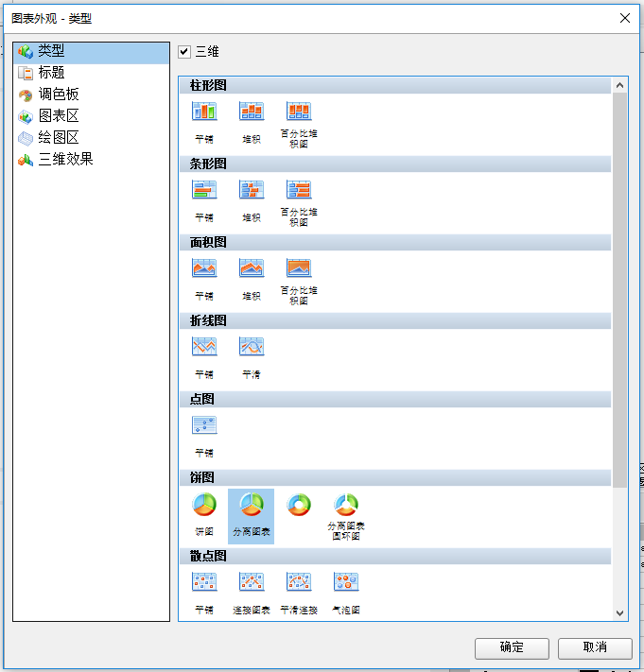Choose the smooth (平滑) line chart
The height and width of the screenshot is (672, 644).
[x=252, y=347]
